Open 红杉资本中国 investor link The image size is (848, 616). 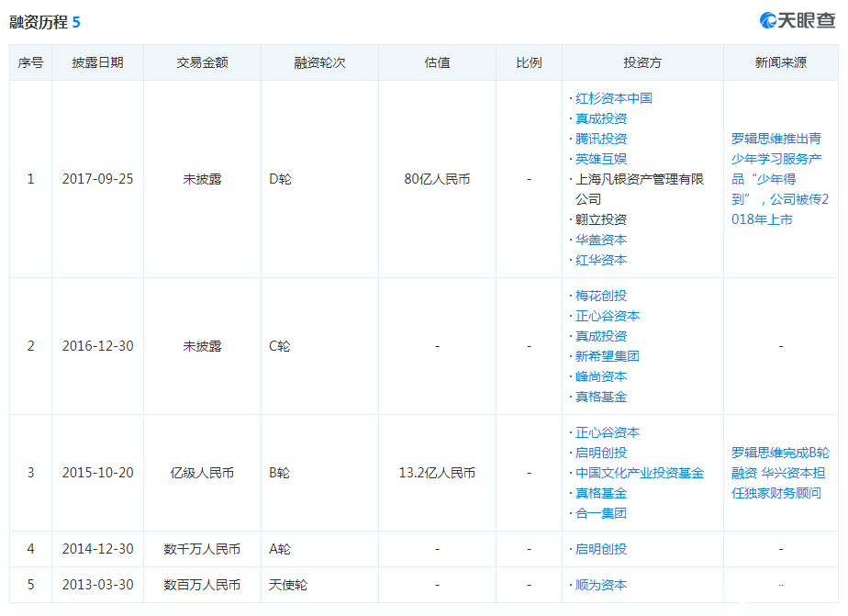(613, 98)
